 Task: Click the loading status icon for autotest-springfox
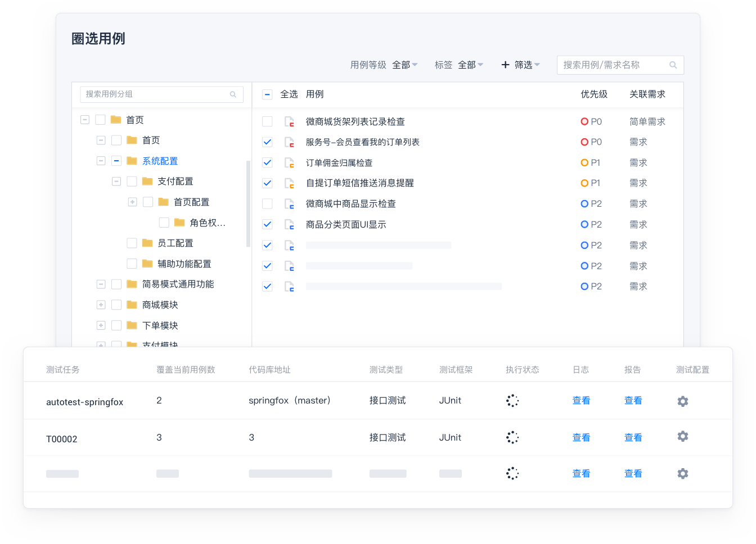(x=512, y=401)
